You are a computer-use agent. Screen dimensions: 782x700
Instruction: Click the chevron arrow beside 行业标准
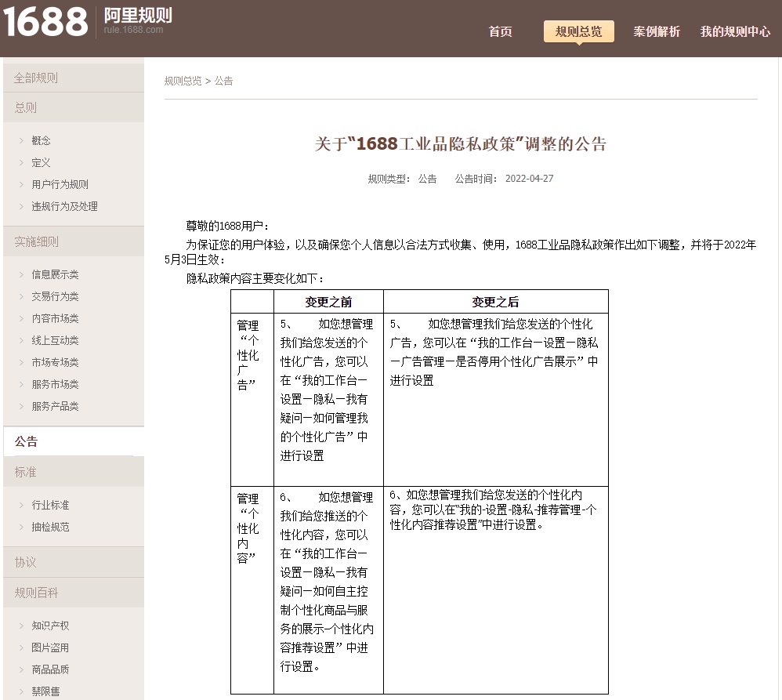click(21, 505)
